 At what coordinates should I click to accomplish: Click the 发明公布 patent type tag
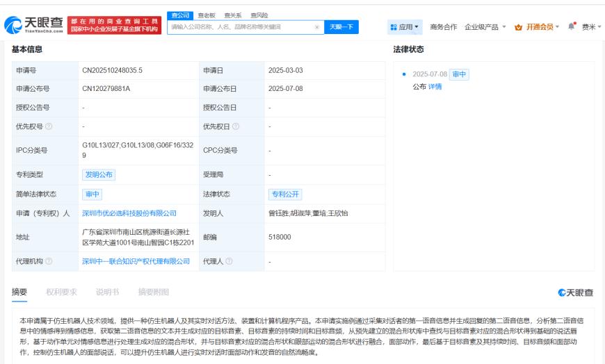point(99,174)
